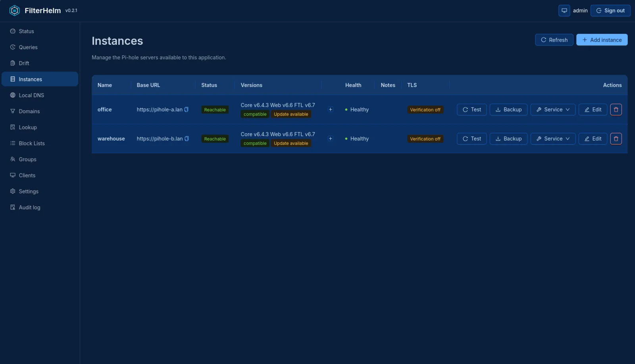Open Drift in the sidebar
Viewport: 635px width, 364px height.
pos(40,63)
